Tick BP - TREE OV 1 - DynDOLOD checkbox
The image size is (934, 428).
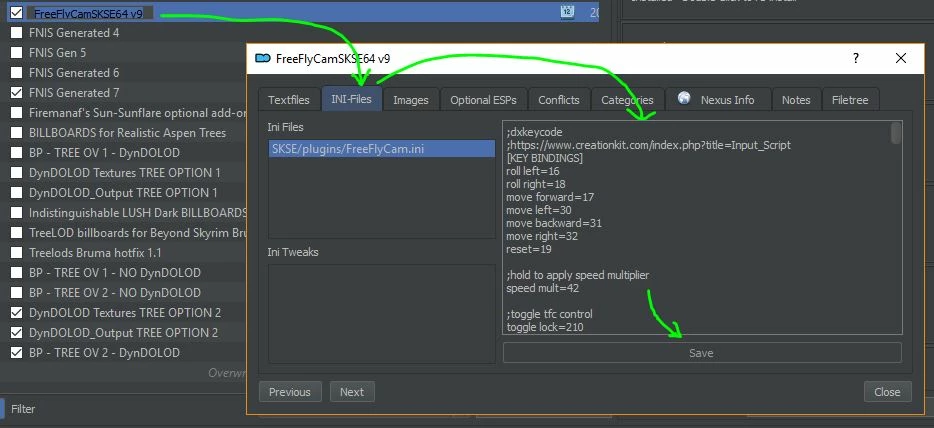[17, 153]
